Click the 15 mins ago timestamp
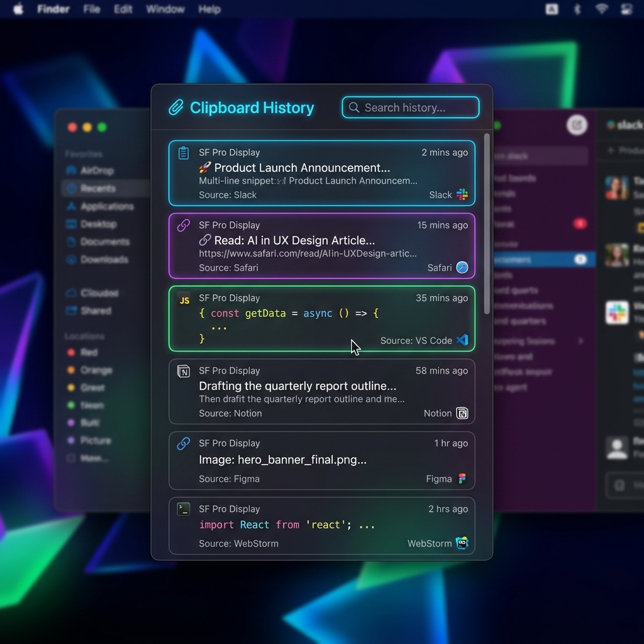This screenshot has height=644, width=644. pyautogui.click(x=442, y=225)
